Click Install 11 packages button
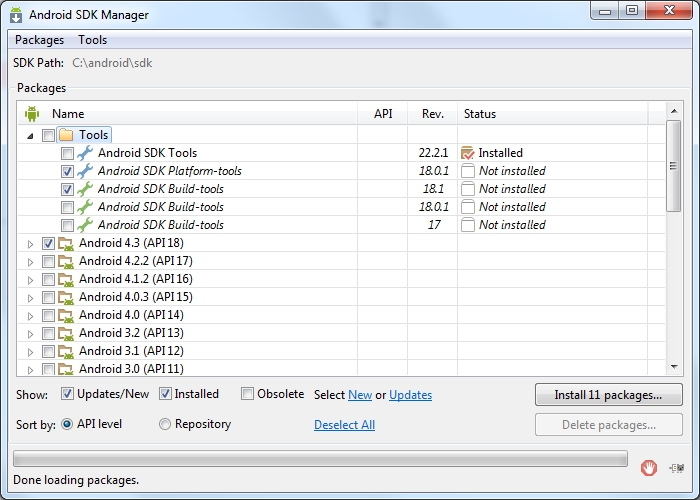 click(x=608, y=395)
